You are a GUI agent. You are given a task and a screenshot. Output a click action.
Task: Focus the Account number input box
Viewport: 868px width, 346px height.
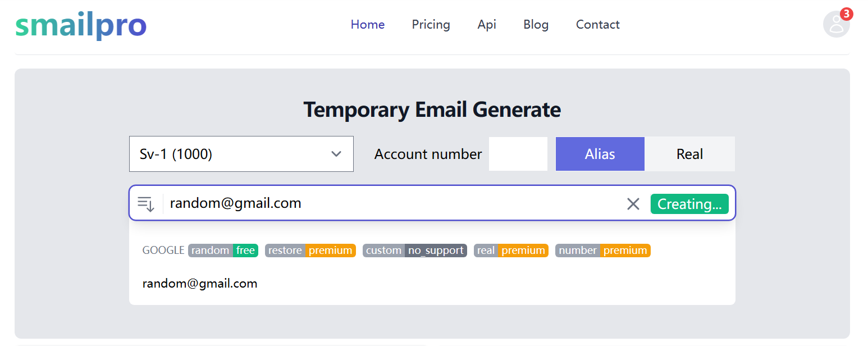[518, 154]
